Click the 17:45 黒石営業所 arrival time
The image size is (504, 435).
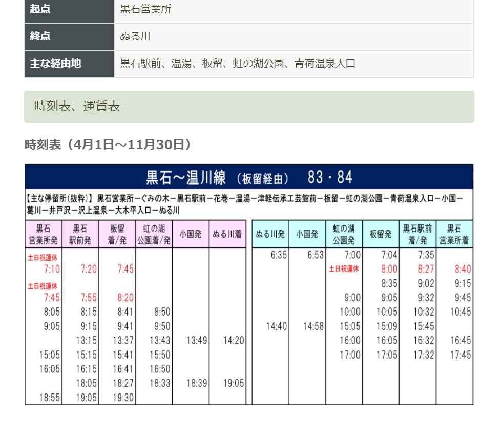click(460, 355)
